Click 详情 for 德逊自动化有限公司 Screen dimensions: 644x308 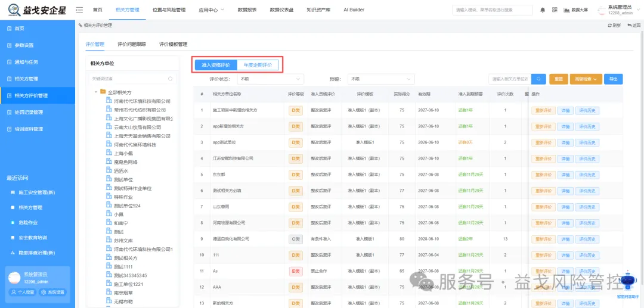[x=565, y=239]
